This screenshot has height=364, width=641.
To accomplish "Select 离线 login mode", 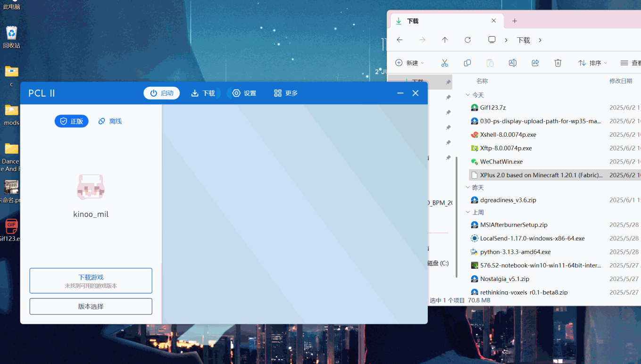I will pyautogui.click(x=110, y=121).
